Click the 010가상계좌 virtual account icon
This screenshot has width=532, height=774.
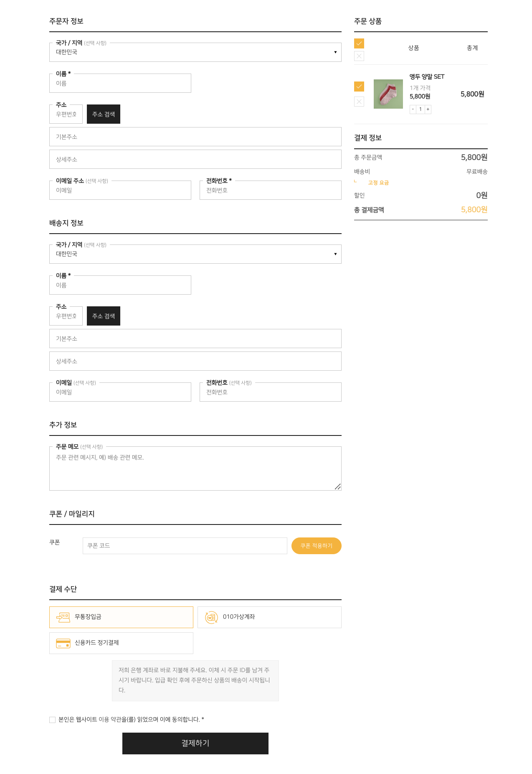(x=211, y=617)
